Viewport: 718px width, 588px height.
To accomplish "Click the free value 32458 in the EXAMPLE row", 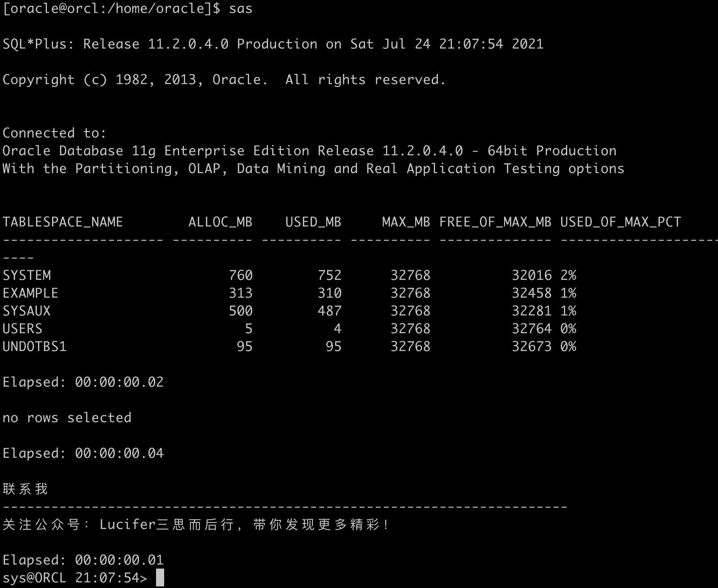I will click(x=532, y=293).
